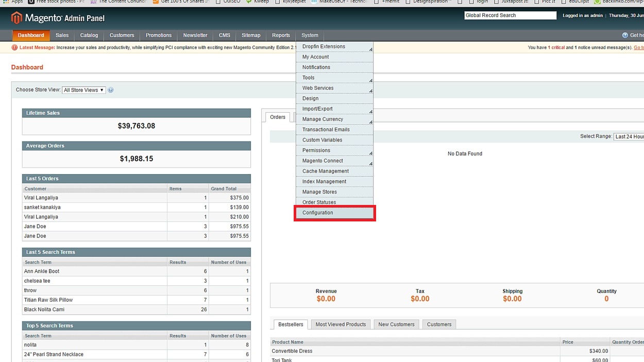This screenshot has height=362, width=644.
Task: Select Order Statuses from the System menu
Action: [334, 202]
